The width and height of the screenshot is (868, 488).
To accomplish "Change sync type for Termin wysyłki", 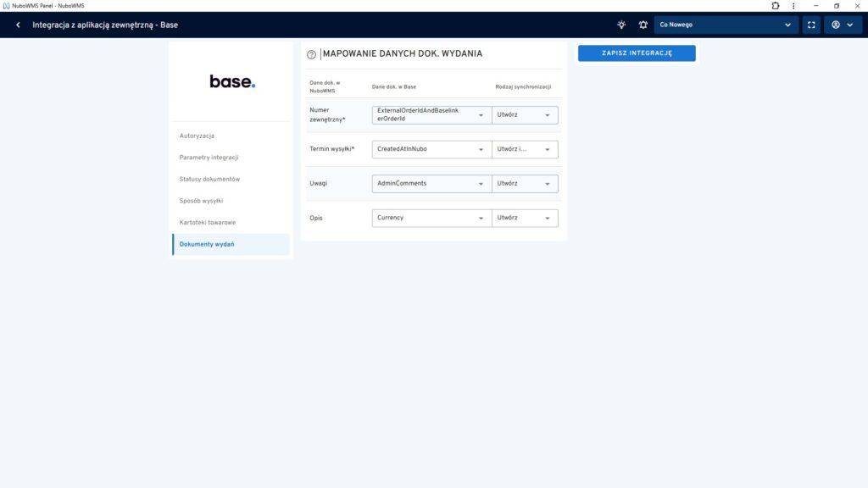I will 525,149.
